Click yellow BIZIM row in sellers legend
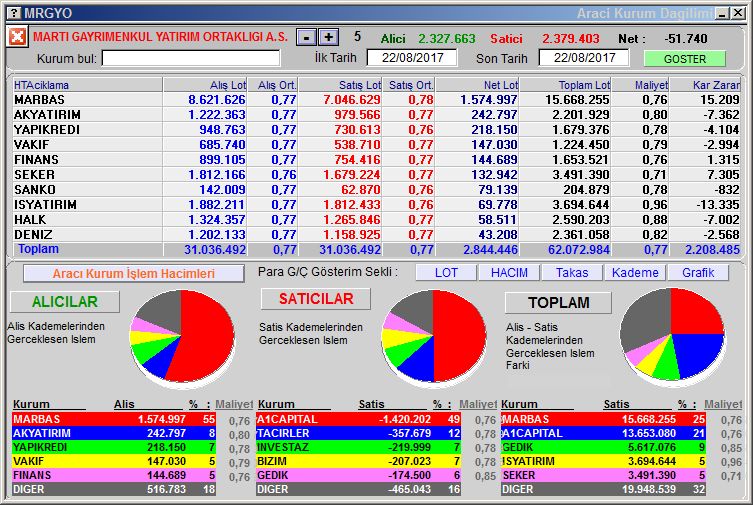753x505 pixels. [x=359, y=461]
